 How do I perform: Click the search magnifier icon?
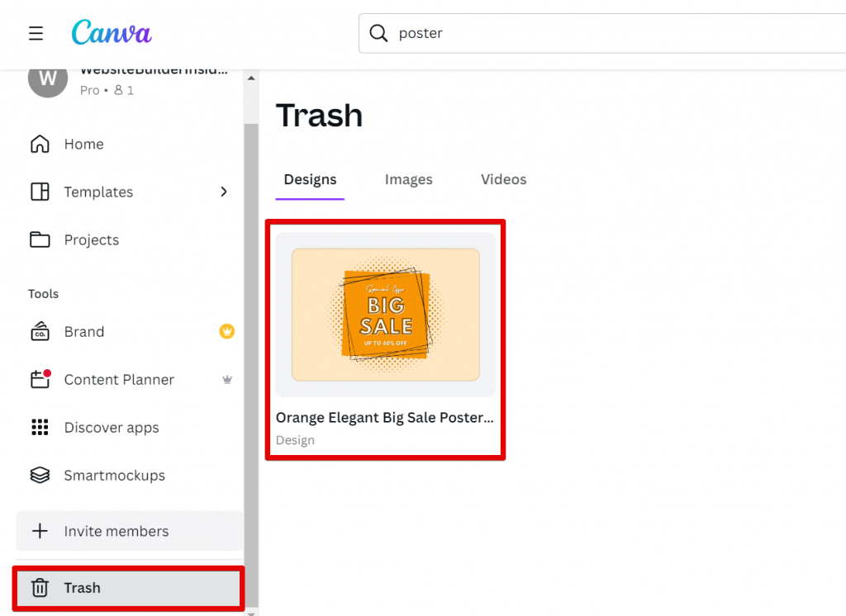click(378, 33)
